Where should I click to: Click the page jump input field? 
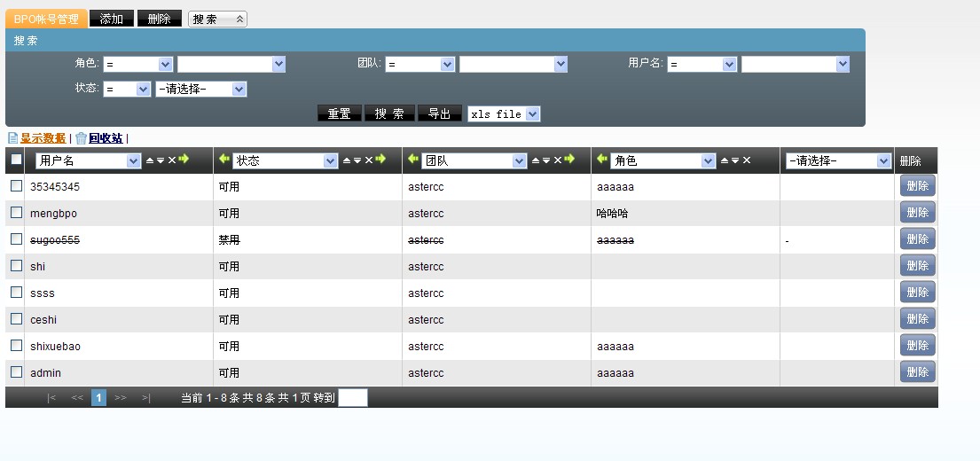coord(353,398)
